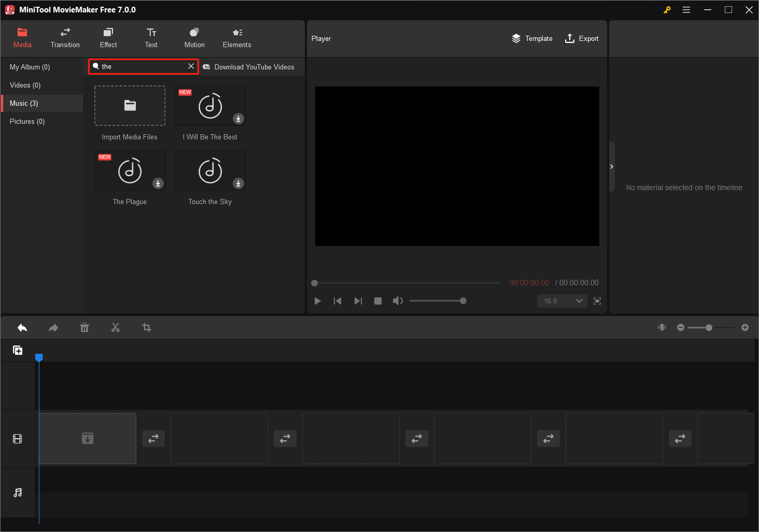Click the Split scissors icon
This screenshot has width=759, height=532.
pyautogui.click(x=116, y=327)
